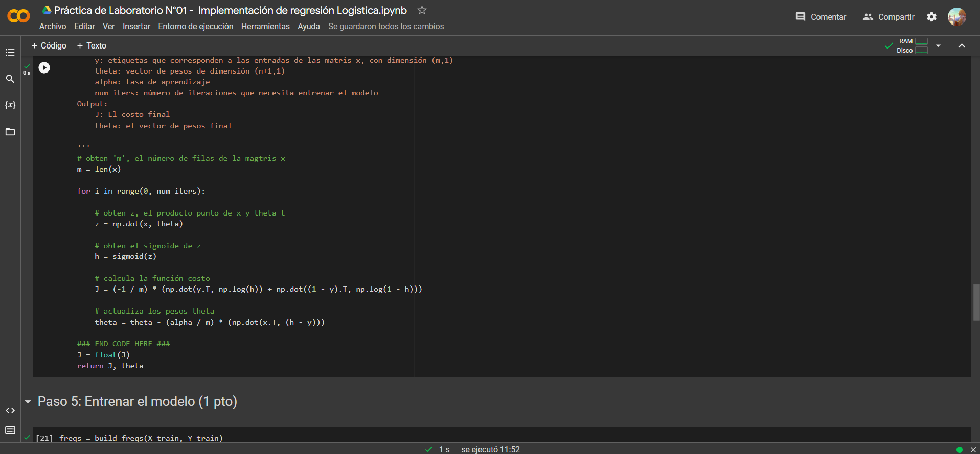
Task: Open the search and replace sidebar icon
Action: click(x=10, y=79)
